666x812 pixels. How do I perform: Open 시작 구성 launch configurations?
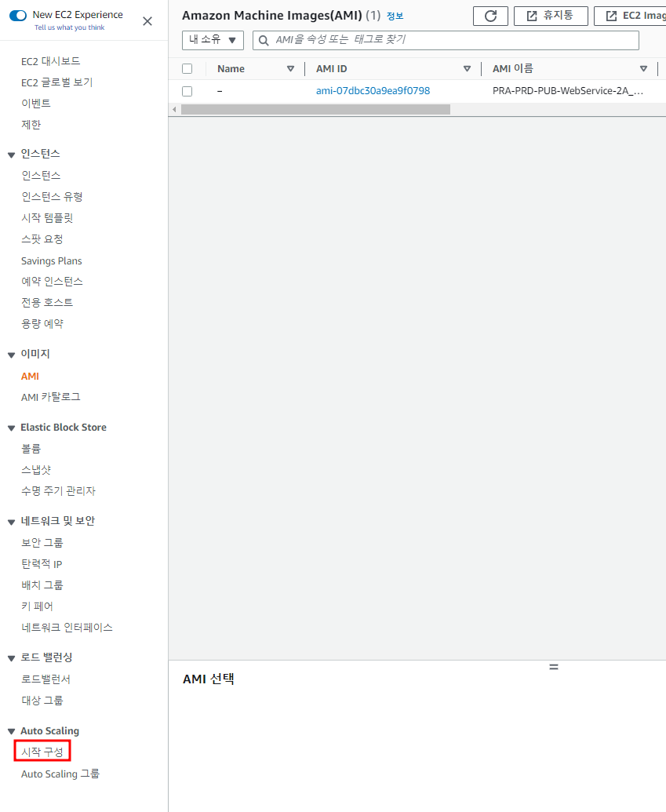point(42,752)
